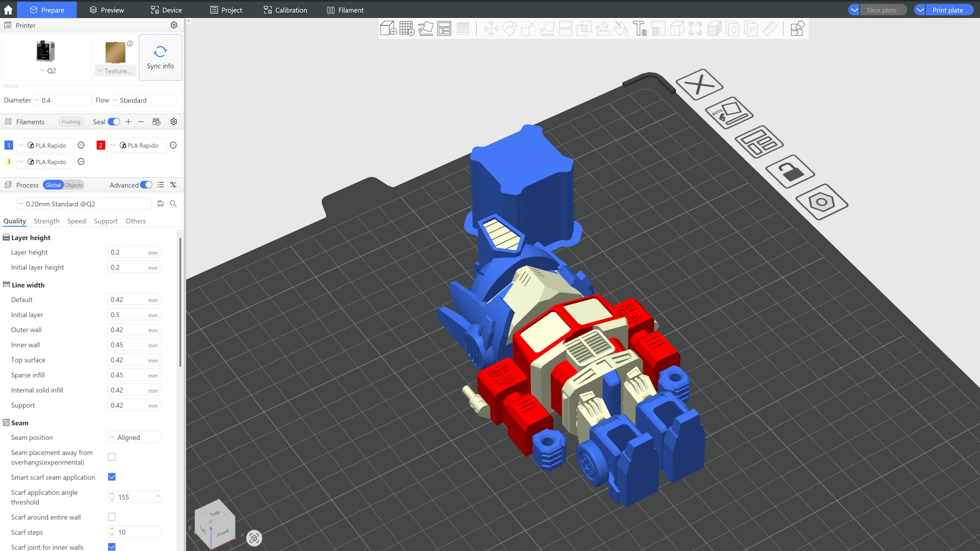Image resolution: width=980 pixels, height=551 pixels.
Task: Open the Calibration menu
Action: click(x=285, y=10)
